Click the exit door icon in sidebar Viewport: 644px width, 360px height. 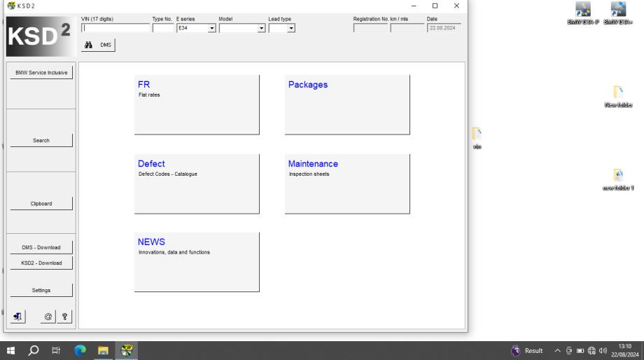click(17, 317)
